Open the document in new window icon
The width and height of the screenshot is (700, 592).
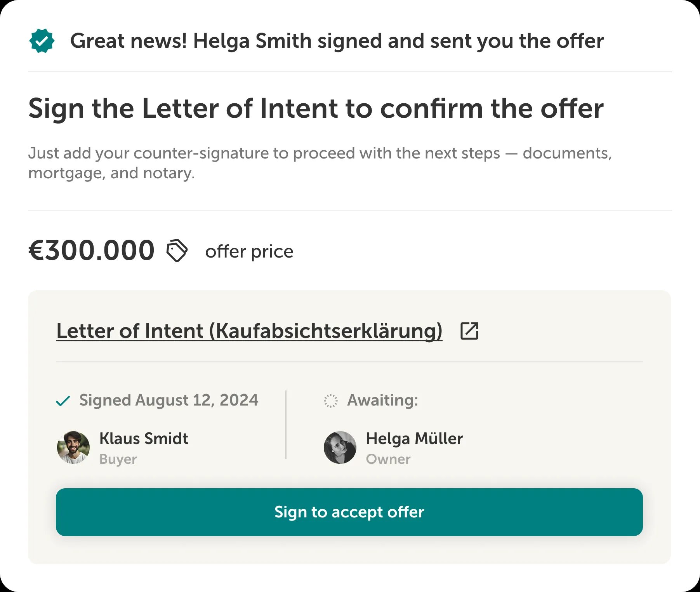tap(469, 331)
